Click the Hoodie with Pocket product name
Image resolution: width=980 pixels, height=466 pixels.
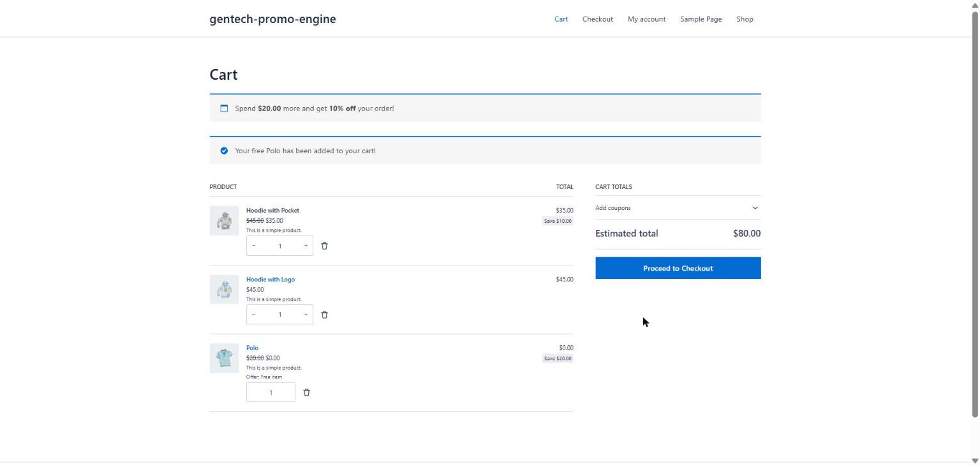coord(272,211)
